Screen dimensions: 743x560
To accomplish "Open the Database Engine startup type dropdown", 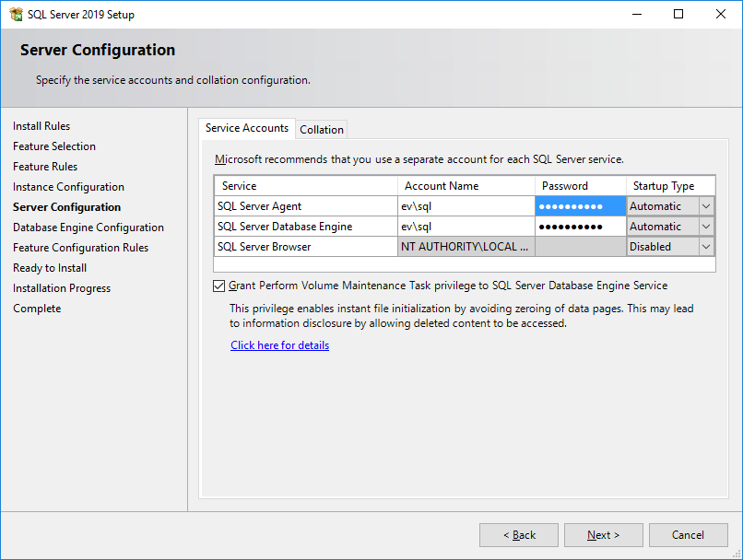I will [707, 226].
